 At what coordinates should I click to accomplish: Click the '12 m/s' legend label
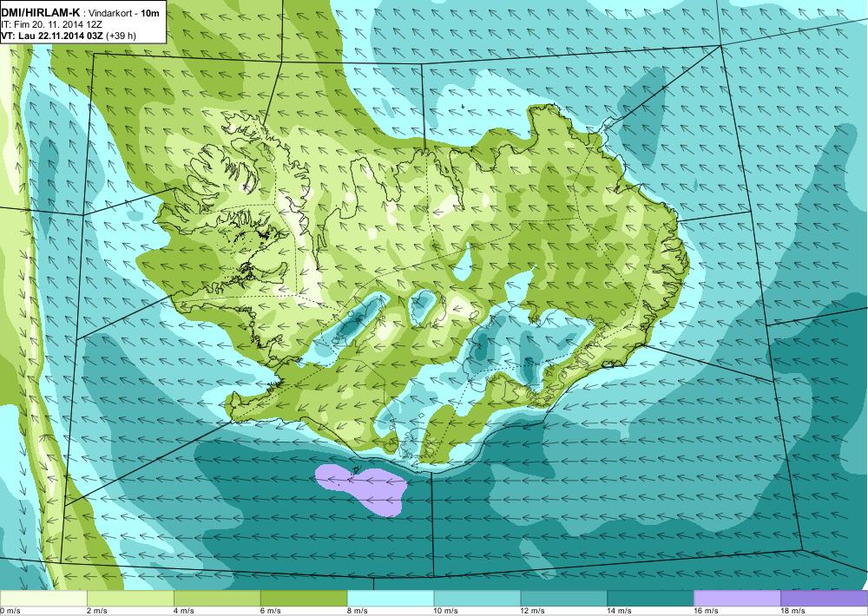click(x=533, y=611)
